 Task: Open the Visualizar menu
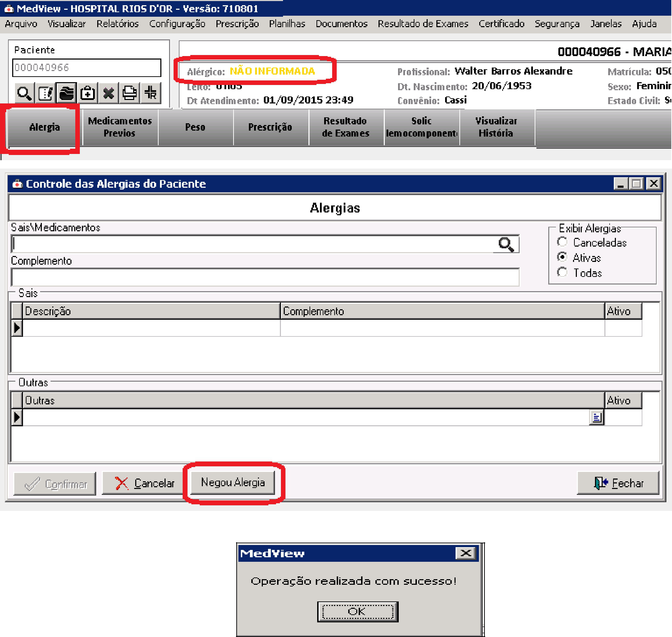tap(67, 24)
